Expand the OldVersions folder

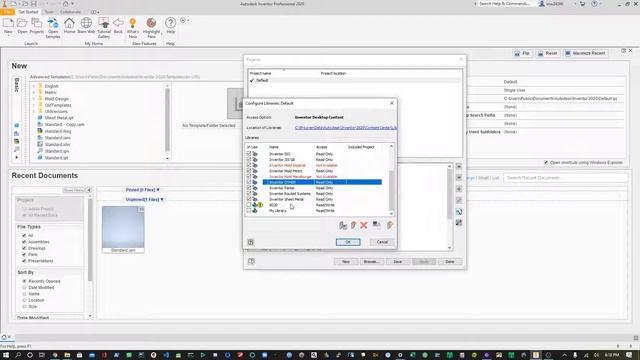[x=34, y=111]
